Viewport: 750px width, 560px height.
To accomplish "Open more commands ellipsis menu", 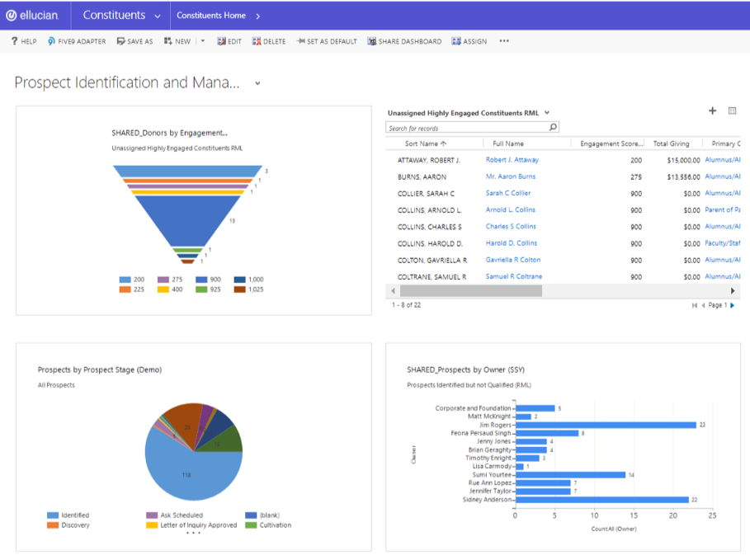I will click(x=504, y=41).
